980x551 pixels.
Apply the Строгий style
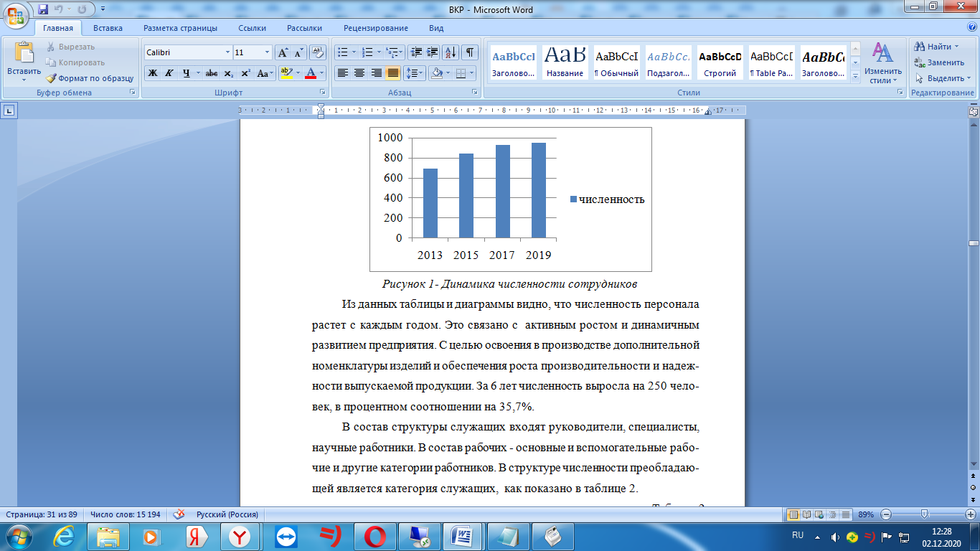click(x=720, y=62)
